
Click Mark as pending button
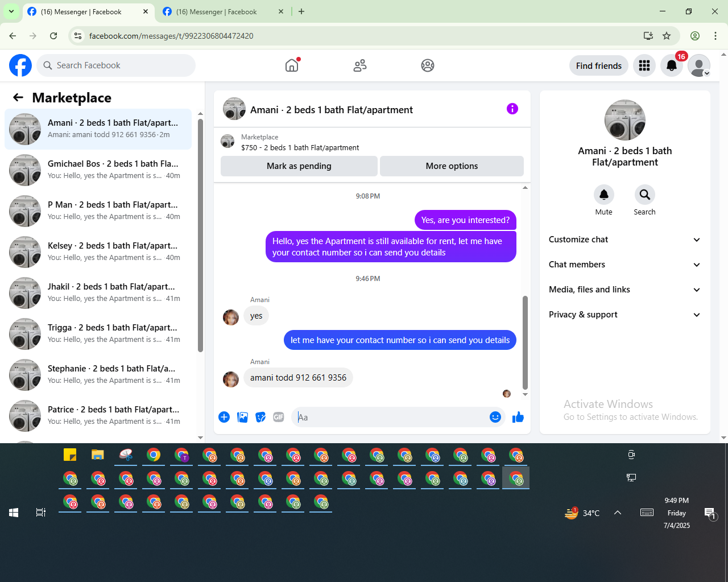299,166
